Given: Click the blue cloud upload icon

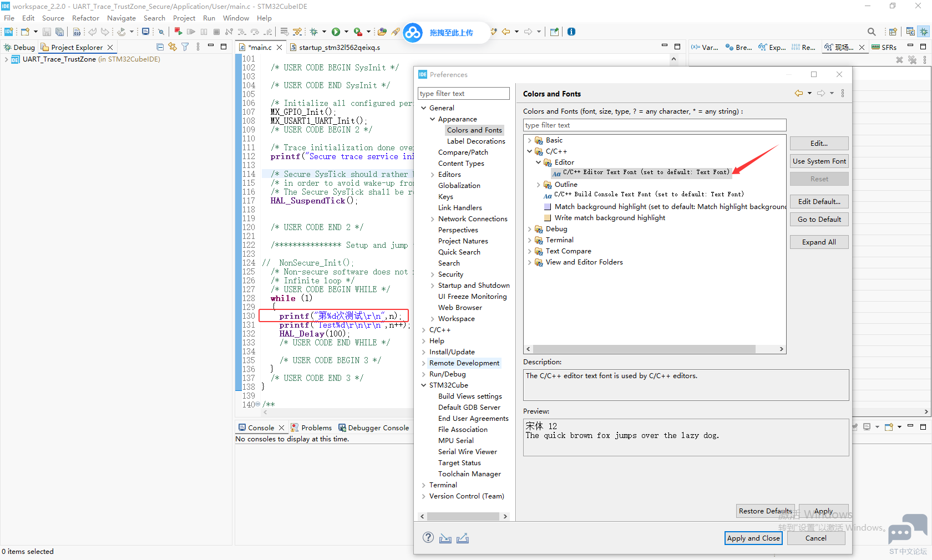Looking at the screenshot, I should click(x=413, y=33).
